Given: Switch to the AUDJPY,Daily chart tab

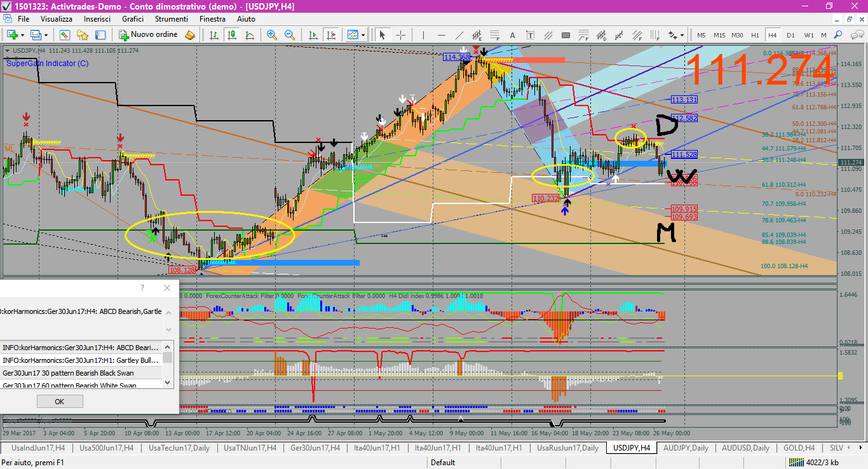Looking at the screenshot, I should pyautogui.click(x=686, y=448).
